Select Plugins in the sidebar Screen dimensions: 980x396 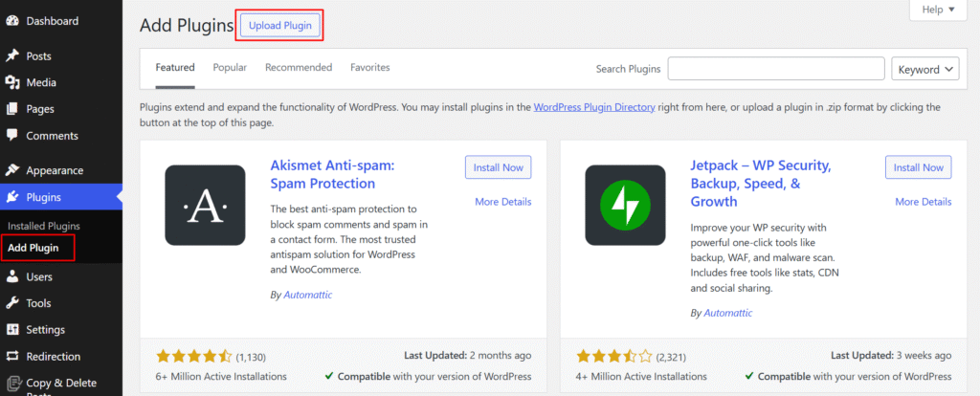(x=61, y=197)
